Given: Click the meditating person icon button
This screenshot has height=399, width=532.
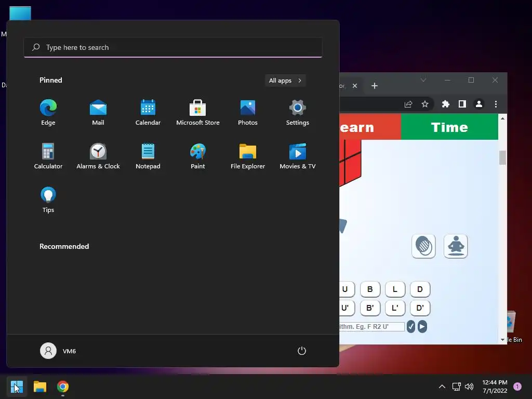Looking at the screenshot, I should 456,246.
